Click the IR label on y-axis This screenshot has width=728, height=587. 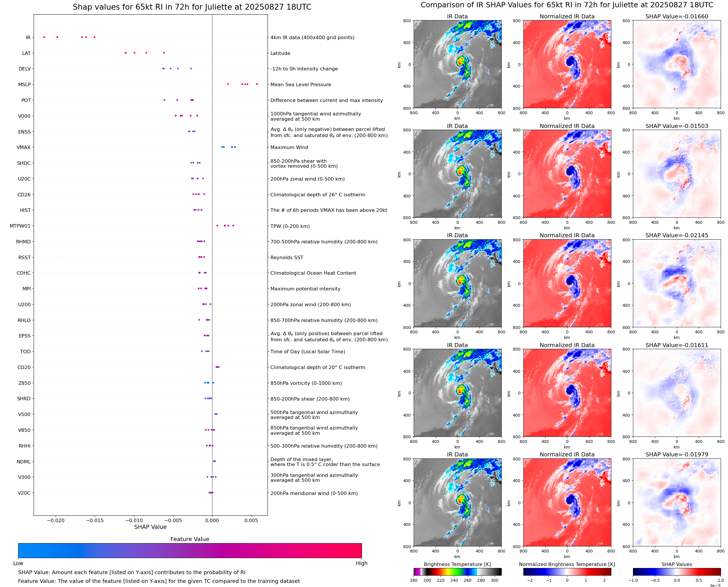click(x=28, y=37)
